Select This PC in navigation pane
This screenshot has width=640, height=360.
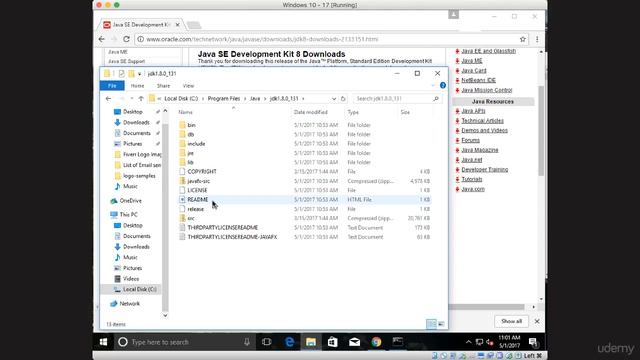click(128, 215)
